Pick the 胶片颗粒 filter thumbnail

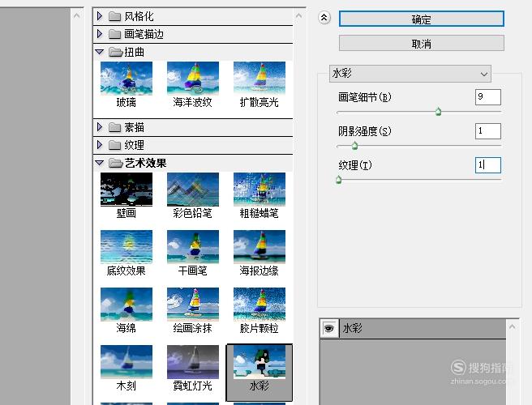click(x=260, y=305)
